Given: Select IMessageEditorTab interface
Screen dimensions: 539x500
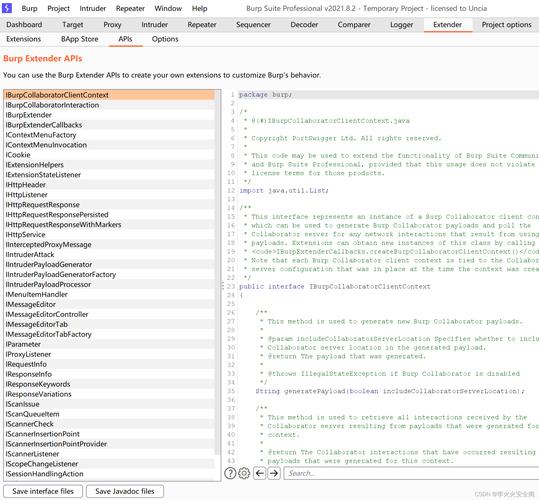Looking at the screenshot, I should (x=109, y=324).
